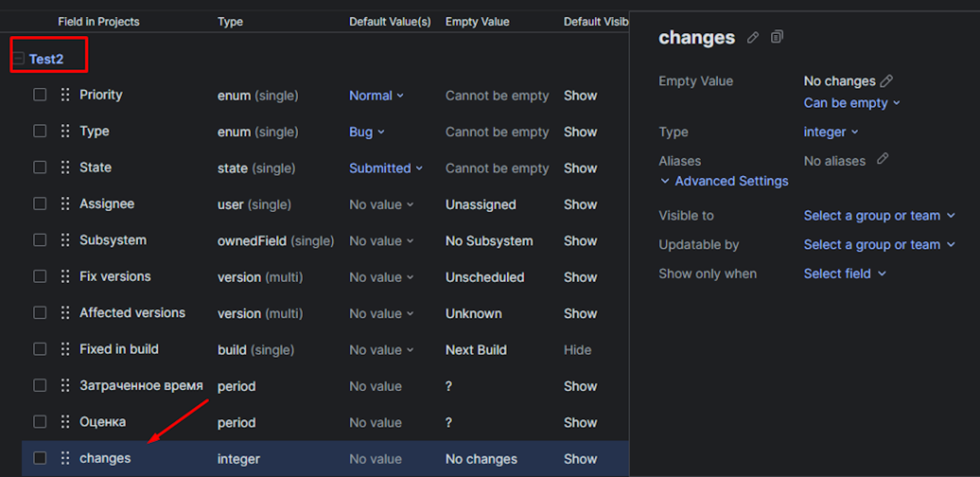Select the Fixed in build field row

pos(325,350)
